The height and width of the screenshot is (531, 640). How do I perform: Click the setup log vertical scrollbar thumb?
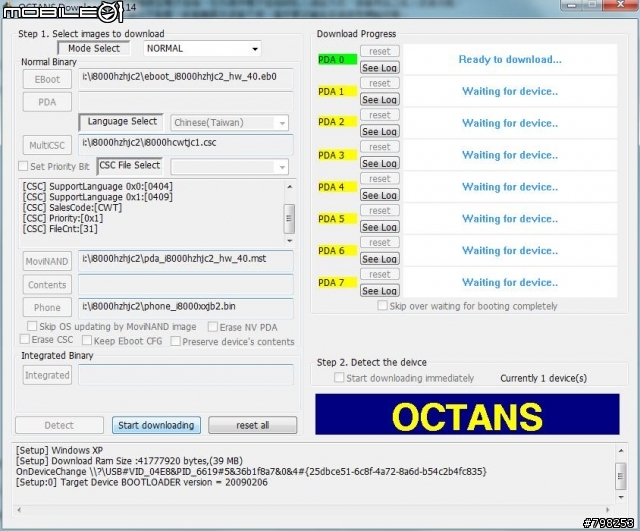coord(621,476)
